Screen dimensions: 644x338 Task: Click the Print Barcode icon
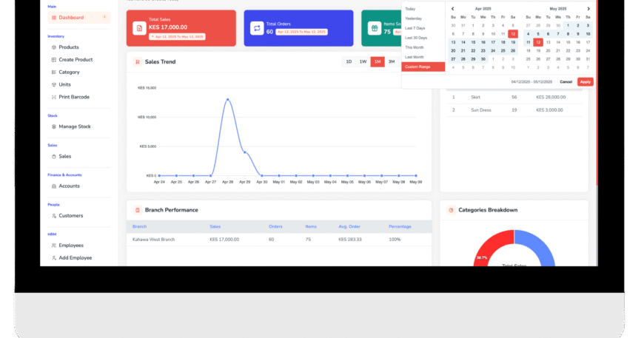pos(54,97)
